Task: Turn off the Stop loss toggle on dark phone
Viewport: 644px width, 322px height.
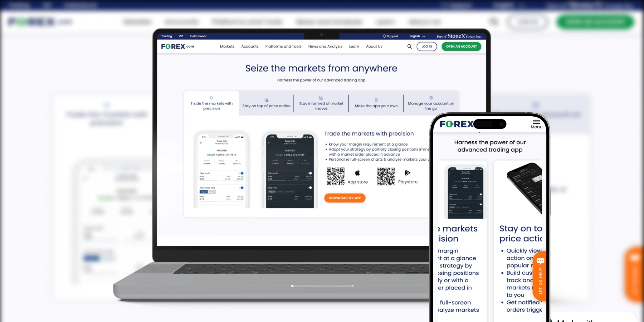Action: (x=309, y=188)
